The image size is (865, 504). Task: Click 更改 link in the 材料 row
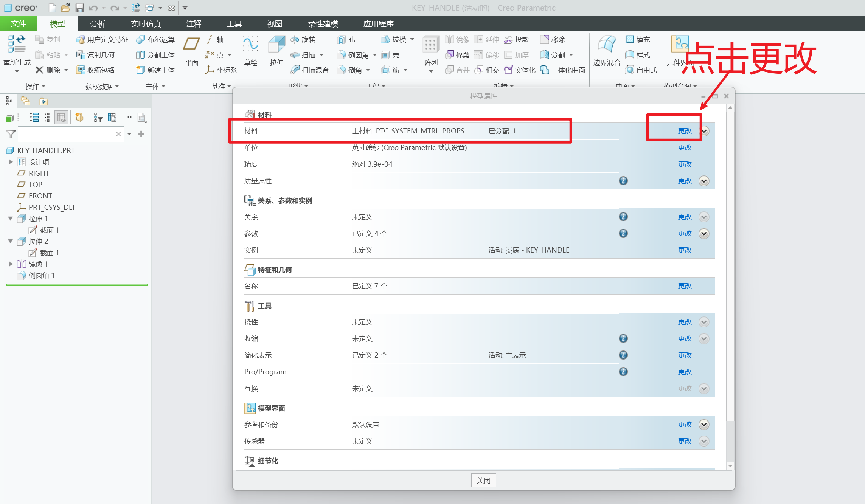tap(685, 131)
